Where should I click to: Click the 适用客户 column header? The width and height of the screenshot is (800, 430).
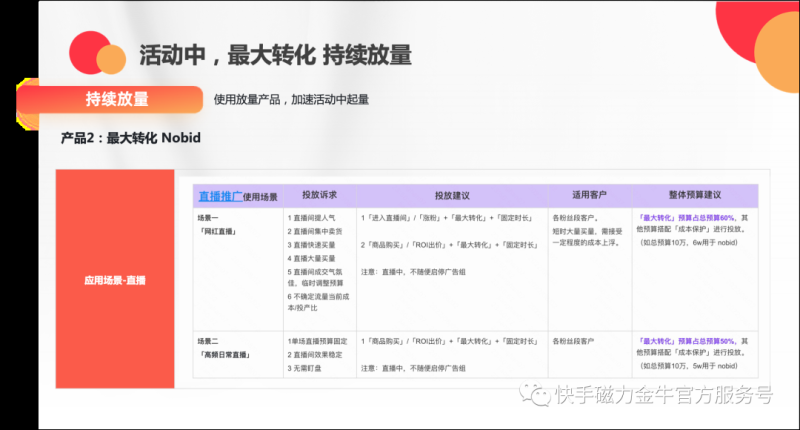pyautogui.click(x=589, y=195)
